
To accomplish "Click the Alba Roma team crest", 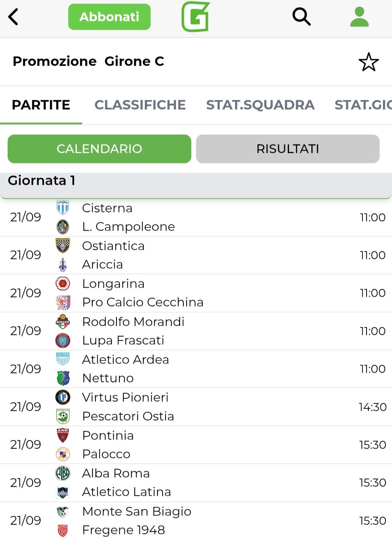I will coord(63,473).
